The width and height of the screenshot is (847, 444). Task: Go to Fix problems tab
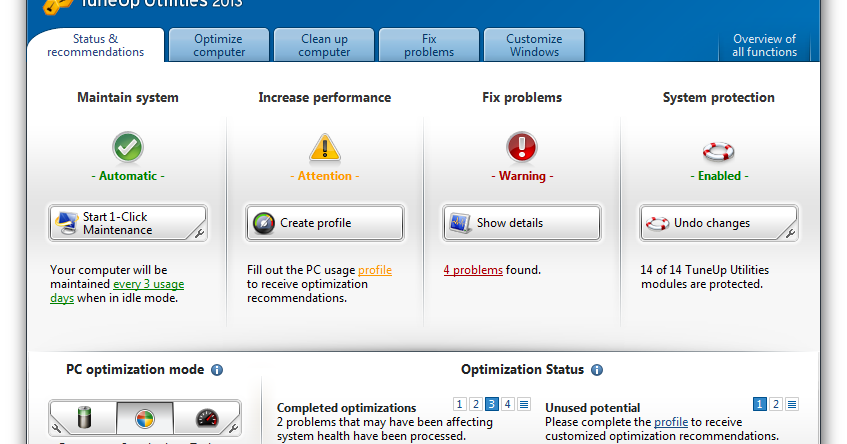point(429,45)
